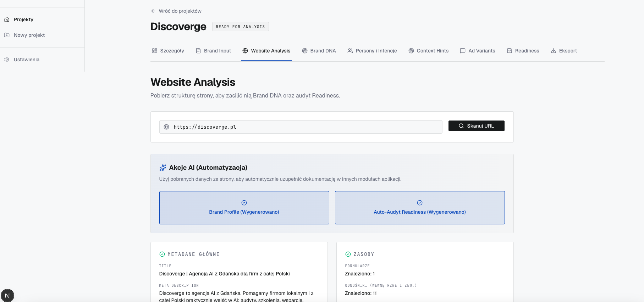Viewport: 644px width, 302px height.
Task: Click the home icon beside Projekty
Action: click(x=7, y=19)
